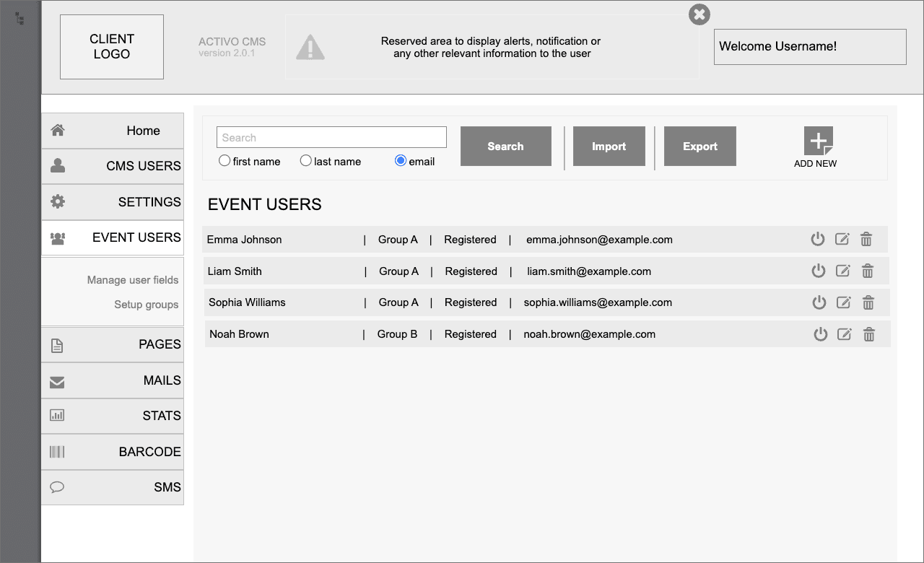Delete Noah Brown with trash icon
Screen dimensions: 924x563
coord(869,334)
